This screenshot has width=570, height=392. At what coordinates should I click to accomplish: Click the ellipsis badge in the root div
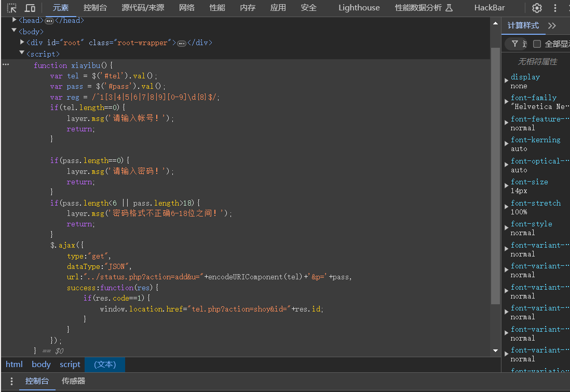click(182, 43)
